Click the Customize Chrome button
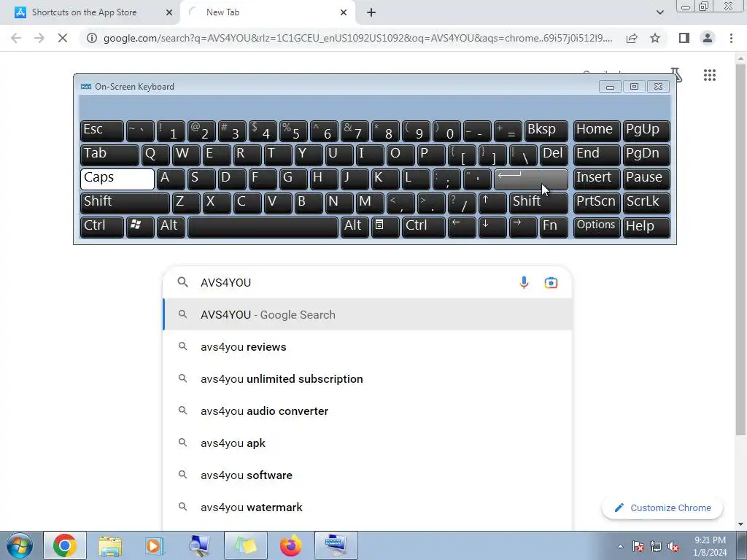Screen dimensions: 747x560 point(662,507)
